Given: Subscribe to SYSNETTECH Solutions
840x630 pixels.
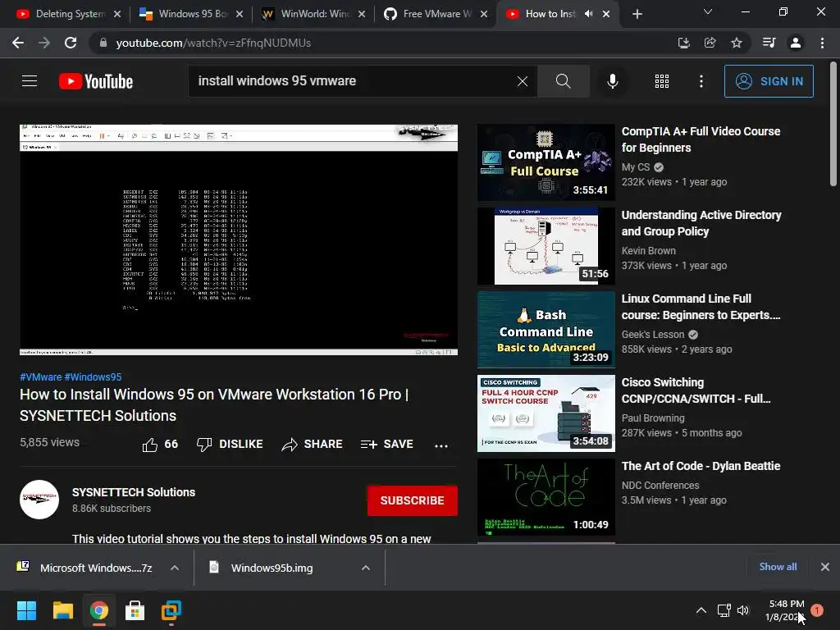Looking at the screenshot, I should [x=413, y=500].
